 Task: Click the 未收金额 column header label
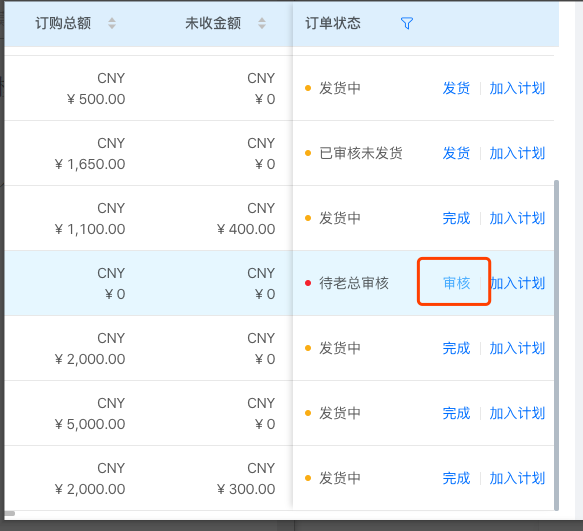point(213,23)
